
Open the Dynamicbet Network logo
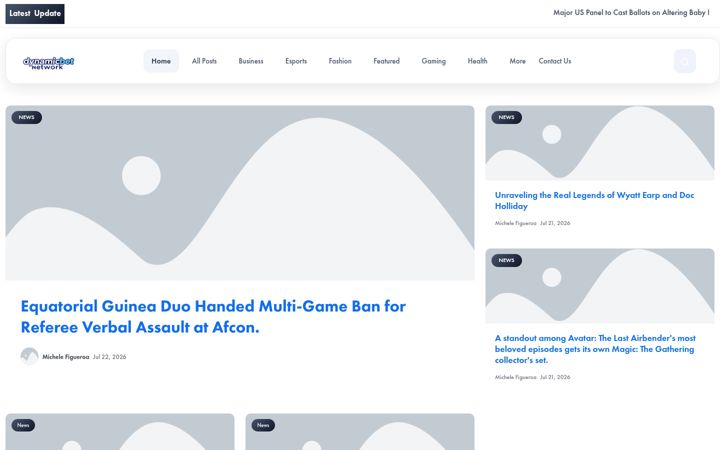(49, 63)
